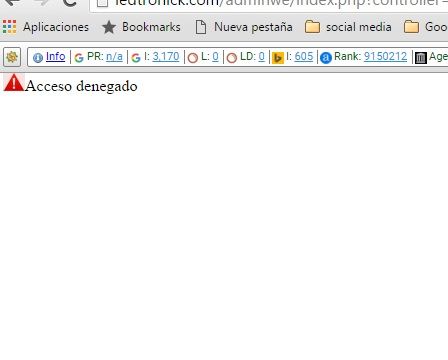Click the red warning triangle icon
448x360 pixels.
click(14, 83)
